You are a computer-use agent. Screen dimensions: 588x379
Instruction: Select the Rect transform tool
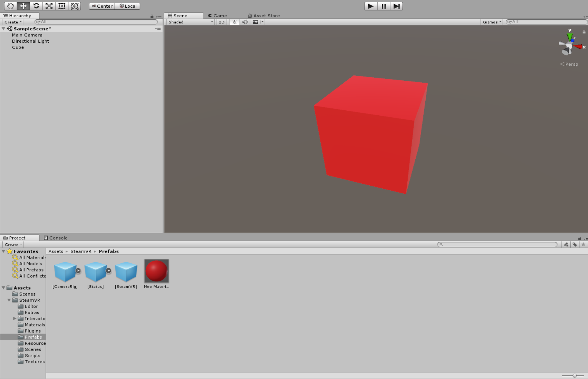(62, 6)
